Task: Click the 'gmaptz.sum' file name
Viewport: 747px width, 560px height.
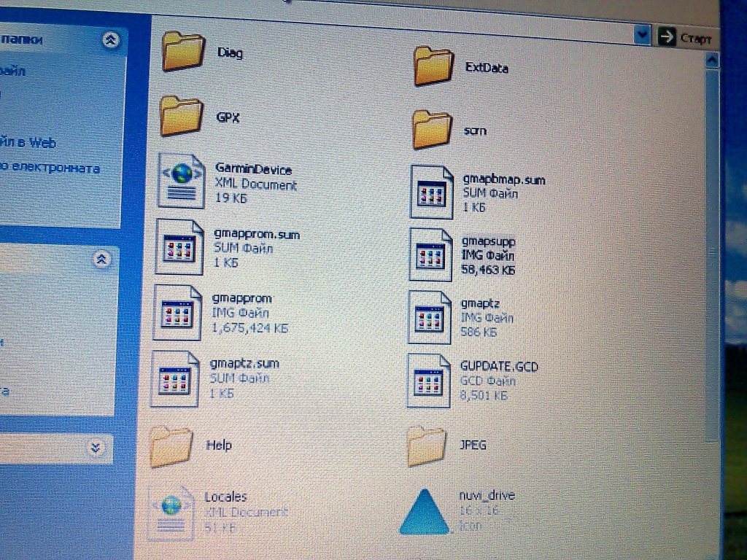Action: tap(244, 364)
